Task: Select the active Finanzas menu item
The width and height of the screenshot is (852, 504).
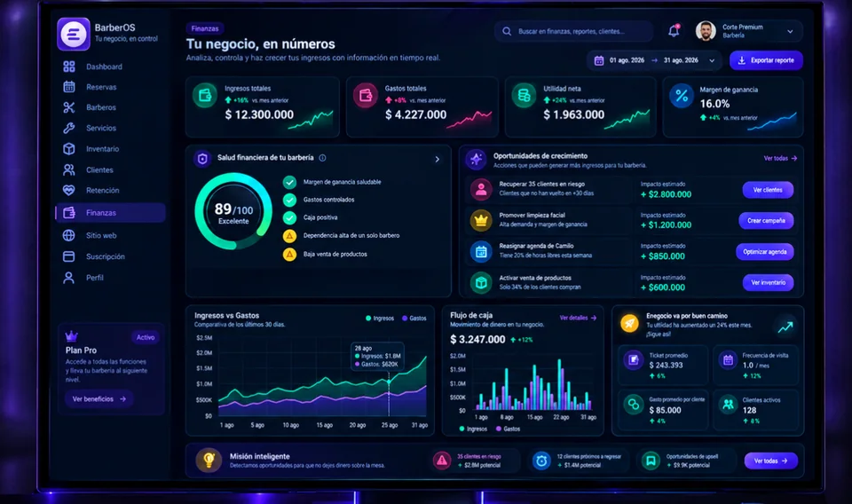Action: coord(110,213)
